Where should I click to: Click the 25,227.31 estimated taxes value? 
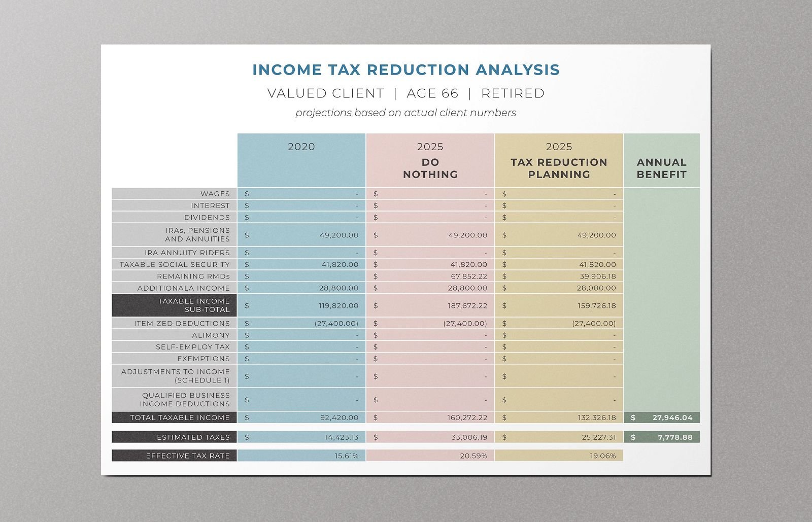[598, 437]
